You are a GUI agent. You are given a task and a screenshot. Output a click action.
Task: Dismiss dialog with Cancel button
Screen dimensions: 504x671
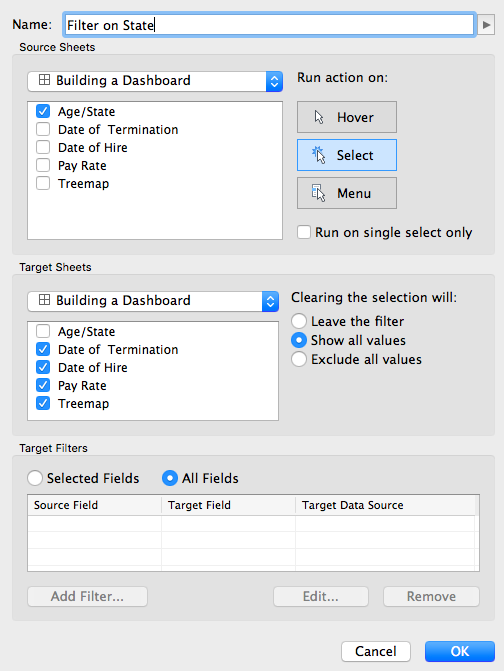pyautogui.click(x=376, y=651)
